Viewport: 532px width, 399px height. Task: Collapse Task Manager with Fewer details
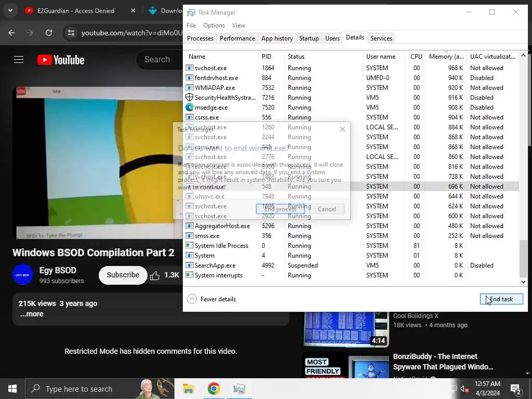coord(211,299)
